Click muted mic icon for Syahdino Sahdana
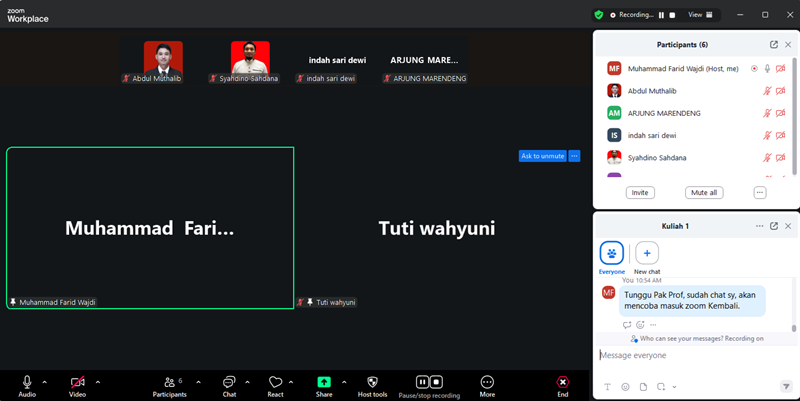 767,158
